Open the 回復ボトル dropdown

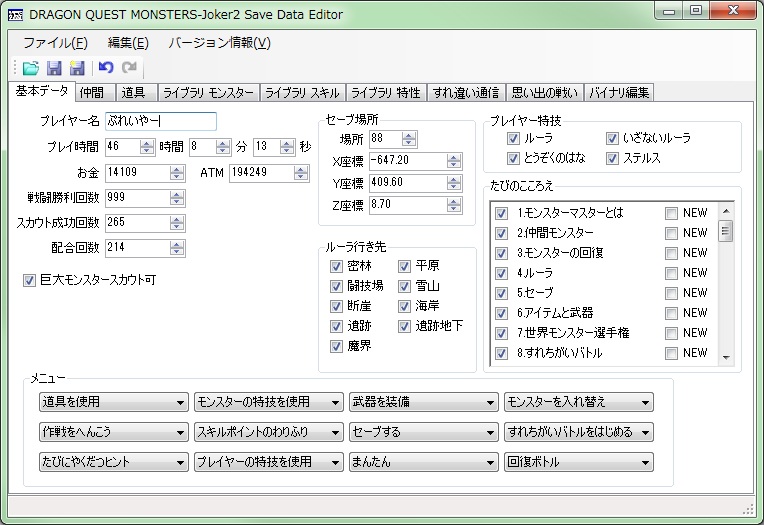pos(578,462)
